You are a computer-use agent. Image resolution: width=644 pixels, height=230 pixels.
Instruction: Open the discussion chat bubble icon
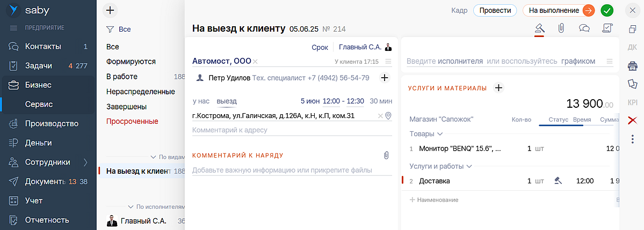click(584, 28)
